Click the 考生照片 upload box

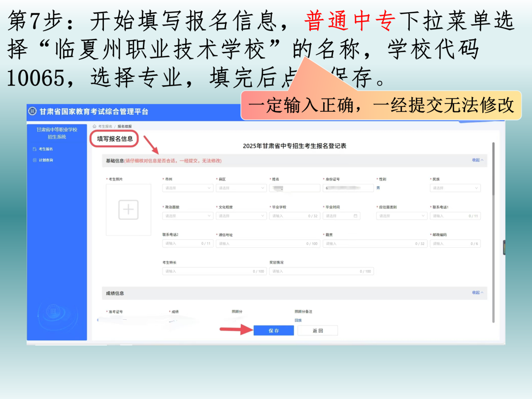click(128, 210)
